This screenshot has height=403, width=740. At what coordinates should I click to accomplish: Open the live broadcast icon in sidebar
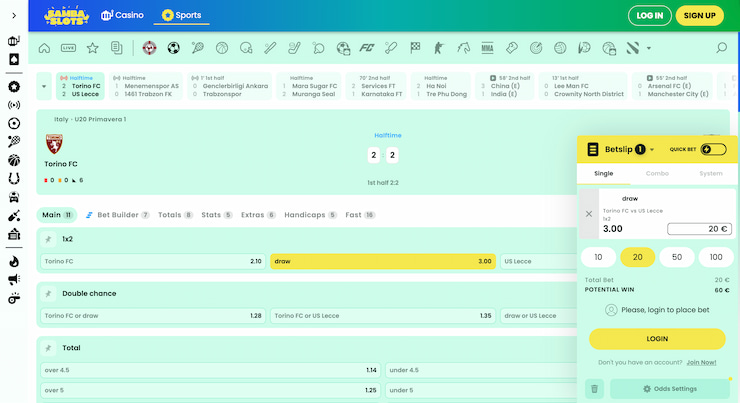(14, 105)
